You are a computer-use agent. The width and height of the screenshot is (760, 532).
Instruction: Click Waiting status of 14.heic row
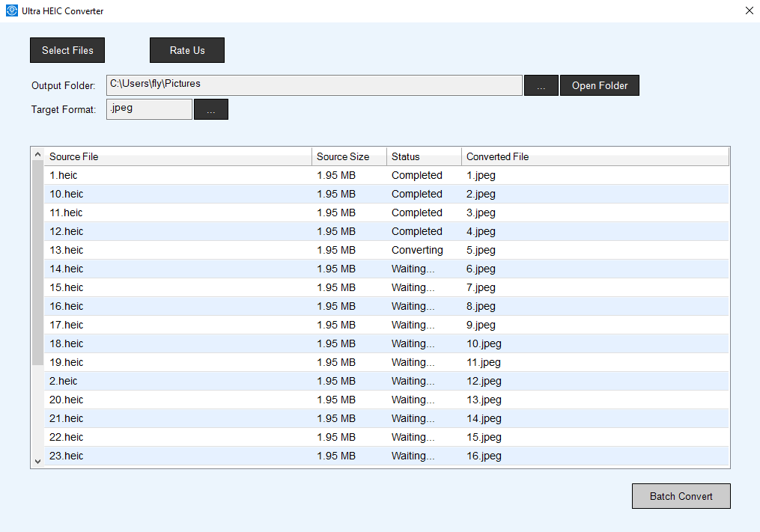(x=413, y=269)
